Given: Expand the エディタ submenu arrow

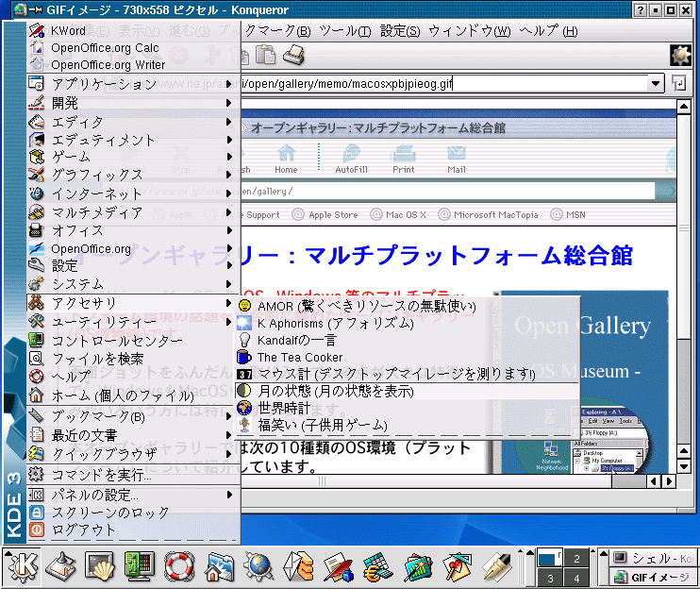Looking at the screenshot, I should (x=229, y=122).
